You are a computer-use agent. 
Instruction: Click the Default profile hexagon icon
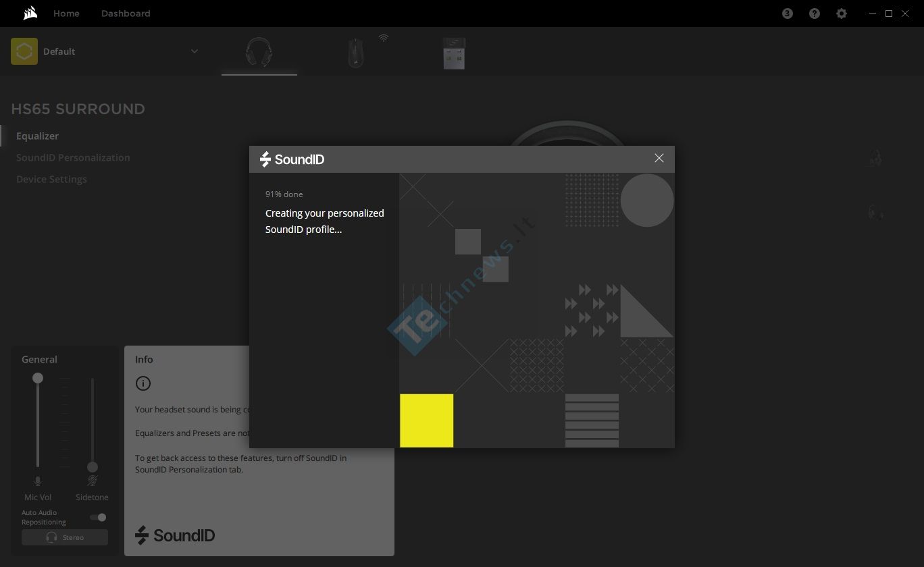[x=24, y=51]
